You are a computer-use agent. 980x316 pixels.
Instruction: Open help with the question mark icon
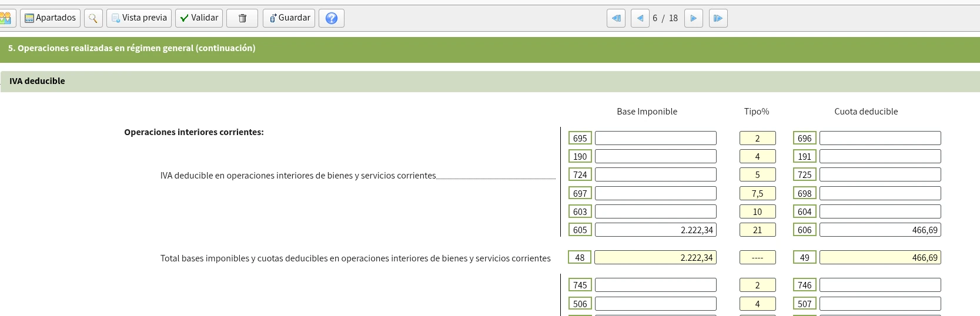tap(331, 18)
